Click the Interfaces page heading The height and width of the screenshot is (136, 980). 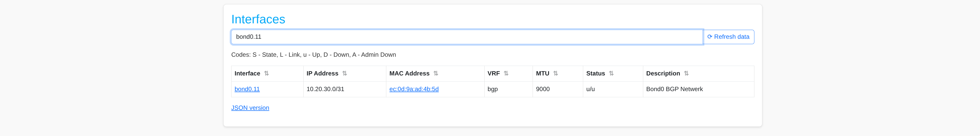(258, 19)
